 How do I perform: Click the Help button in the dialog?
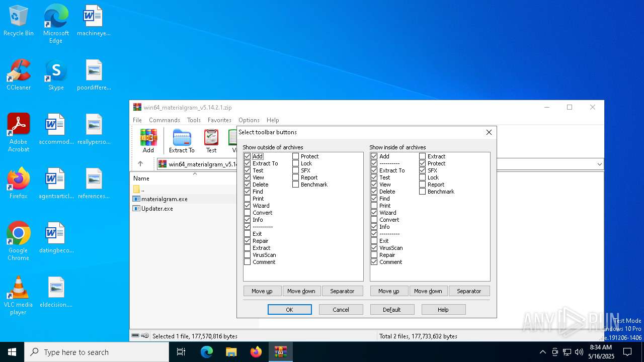pyautogui.click(x=443, y=310)
